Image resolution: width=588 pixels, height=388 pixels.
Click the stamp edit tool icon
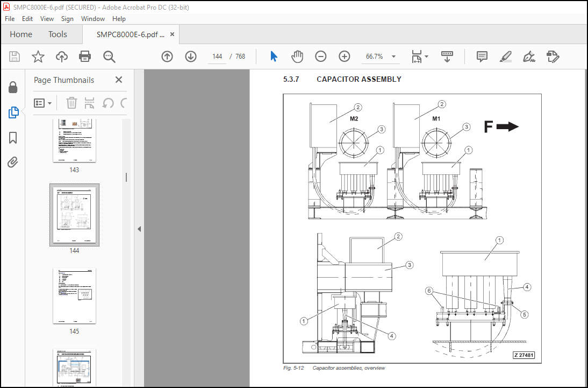click(553, 57)
